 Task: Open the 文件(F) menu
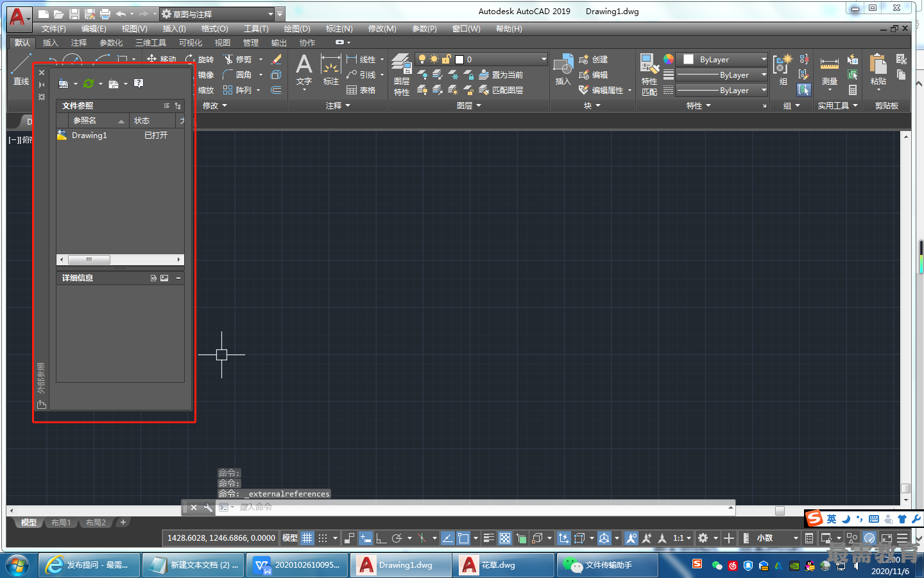[x=54, y=29]
